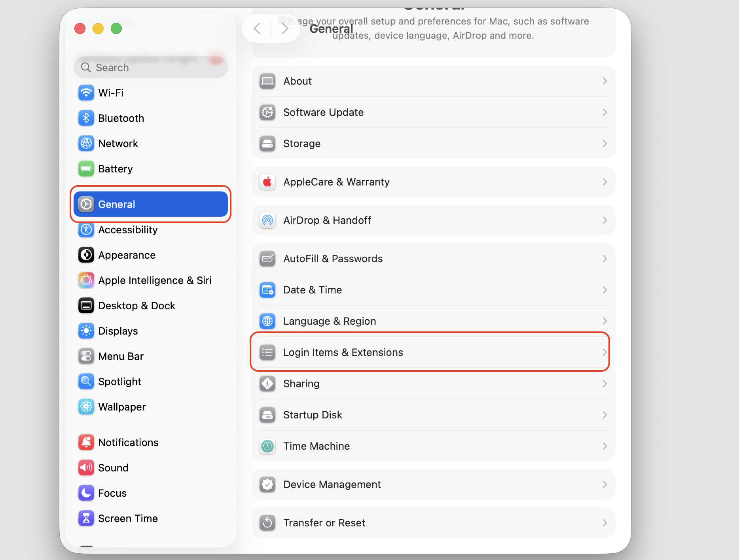739x560 pixels.
Task: Click the Login Items list icon
Action: (x=267, y=352)
